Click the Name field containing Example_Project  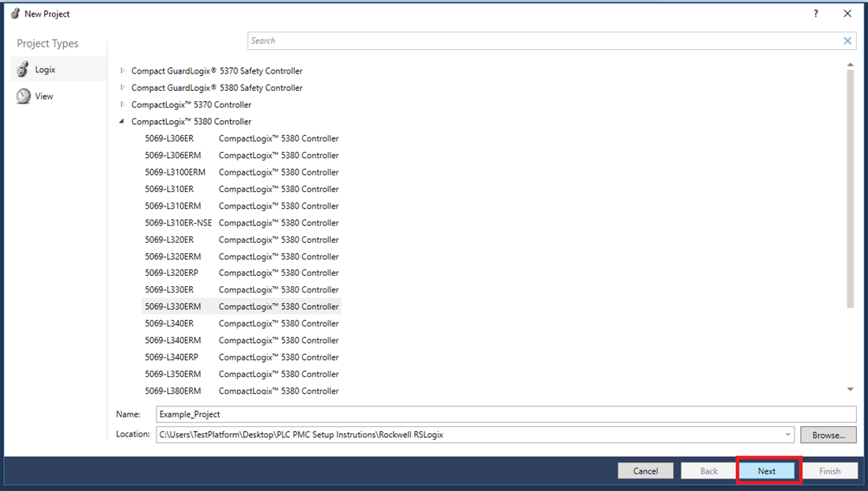506,414
